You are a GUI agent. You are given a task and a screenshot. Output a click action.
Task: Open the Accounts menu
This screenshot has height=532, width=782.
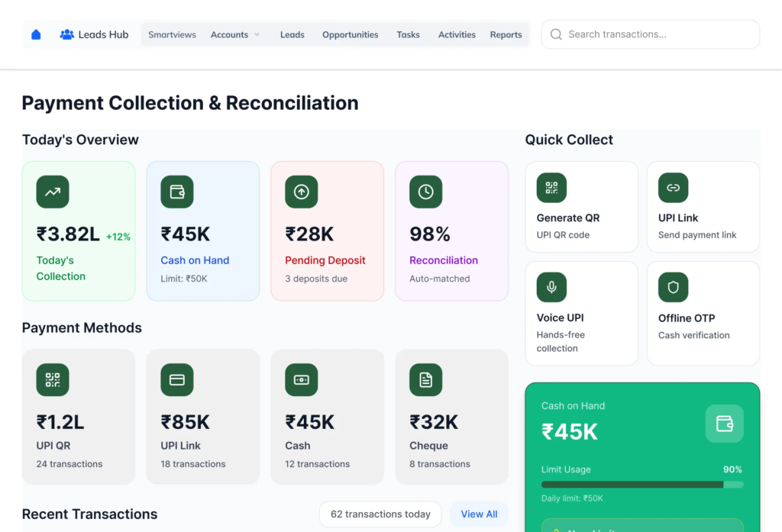[x=229, y=34]
